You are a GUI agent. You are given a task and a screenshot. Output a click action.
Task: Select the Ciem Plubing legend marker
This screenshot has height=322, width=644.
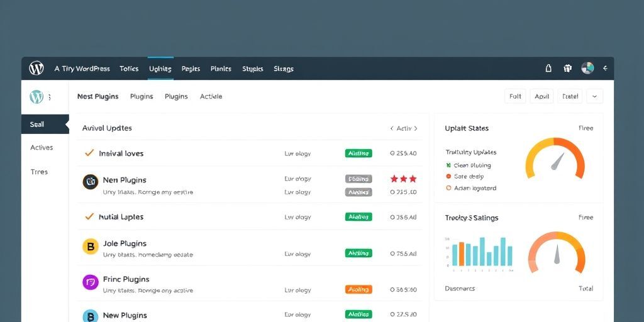click(x=448, y=165)
